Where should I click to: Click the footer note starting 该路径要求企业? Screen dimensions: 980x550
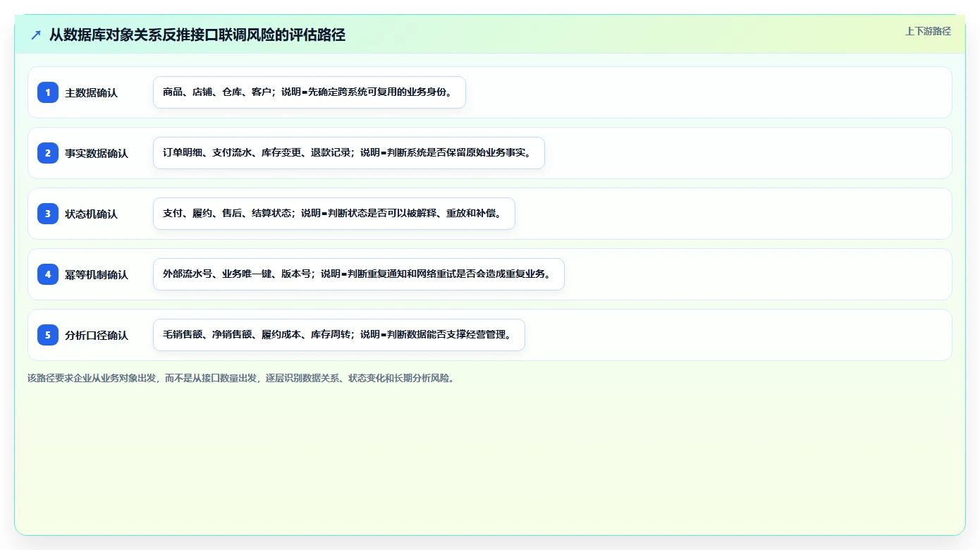243,379
